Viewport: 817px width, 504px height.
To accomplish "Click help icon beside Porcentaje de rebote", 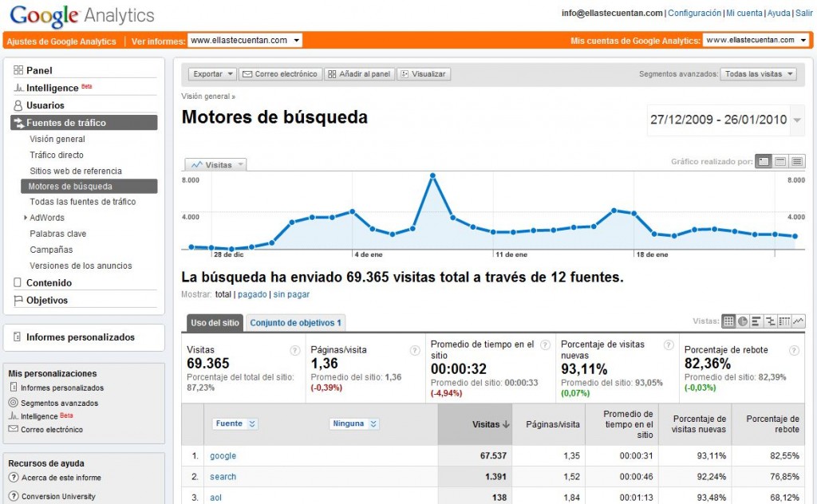I will [794, 350].
